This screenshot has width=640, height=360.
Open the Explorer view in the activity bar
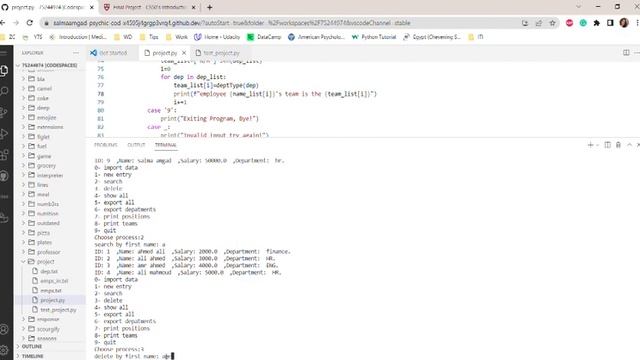point(4,71)
